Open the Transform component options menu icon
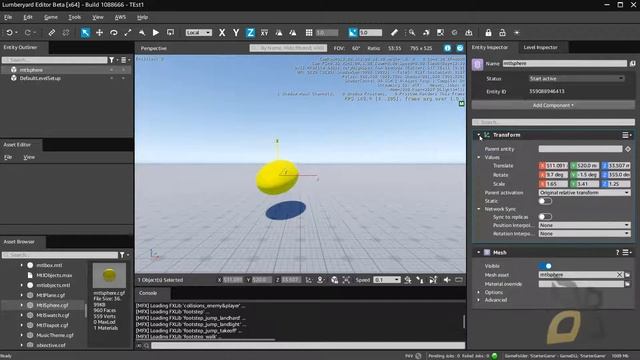Screen dimensions: 640x360 point(626,135)
